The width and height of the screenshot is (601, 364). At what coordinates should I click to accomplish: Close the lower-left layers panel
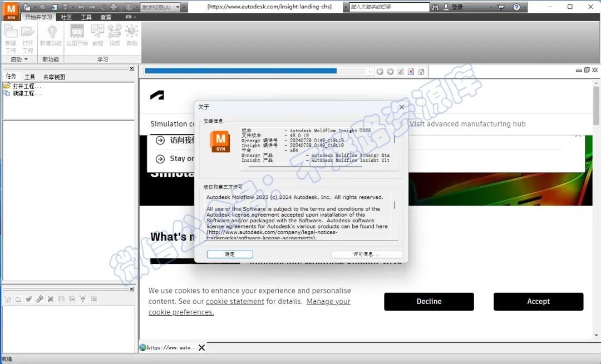click(x=131, y=289)
